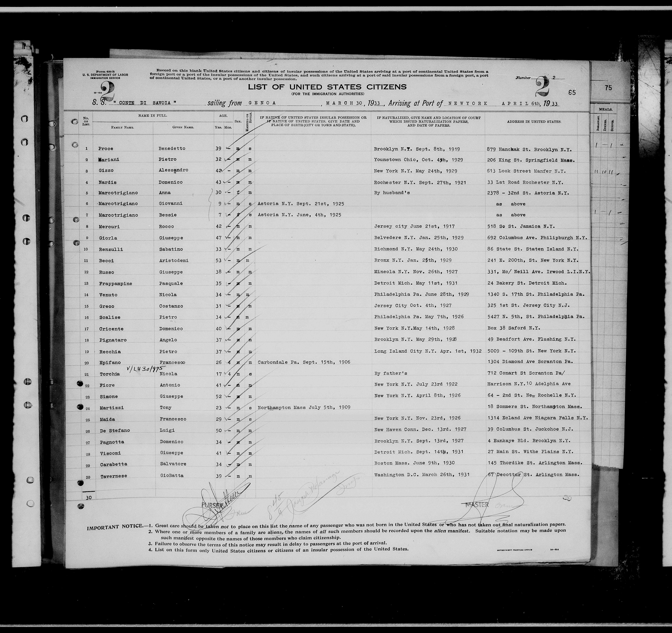Select family name 'Russo'
672x633 pixels.
[x=106, y=272]
